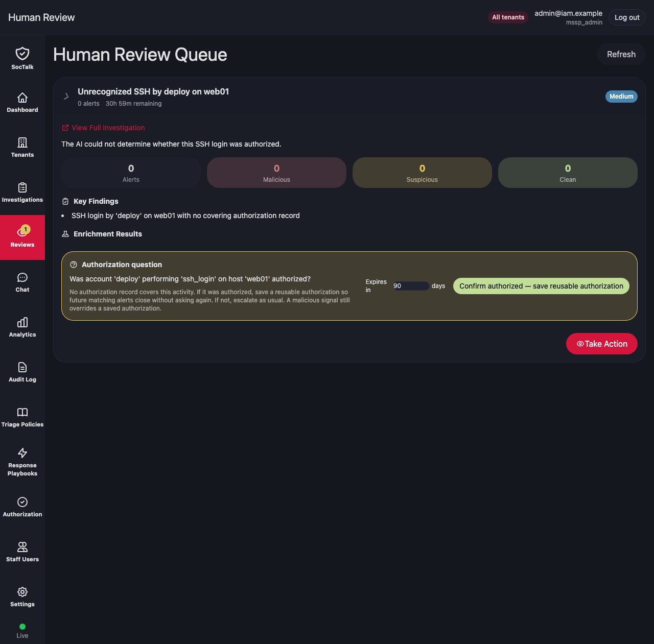The image size is (654, 644).
Task: Click the Take Action button
Action: pyautogui.click(x=602, y=344)
